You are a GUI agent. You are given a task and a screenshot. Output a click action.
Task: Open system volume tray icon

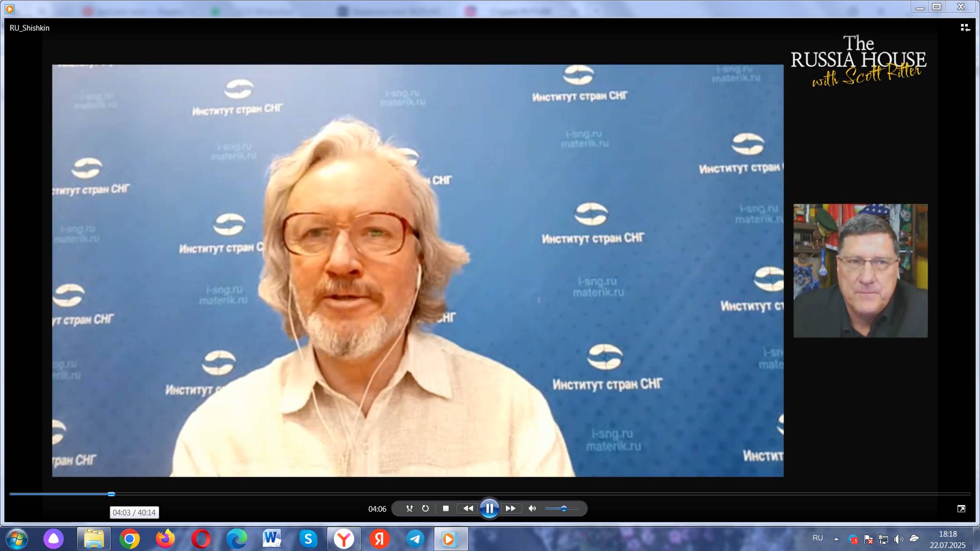(x=898, y=539)
